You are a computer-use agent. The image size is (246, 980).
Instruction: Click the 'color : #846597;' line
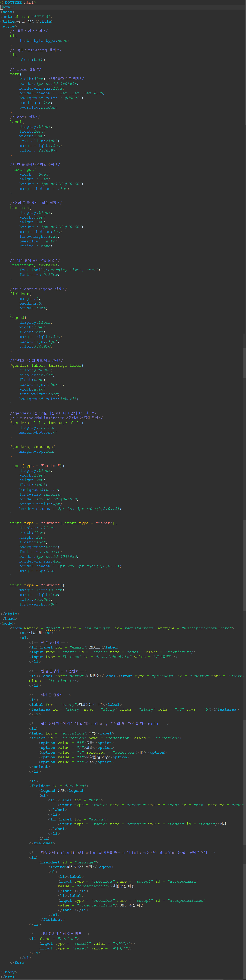click(x=38, y=150)
